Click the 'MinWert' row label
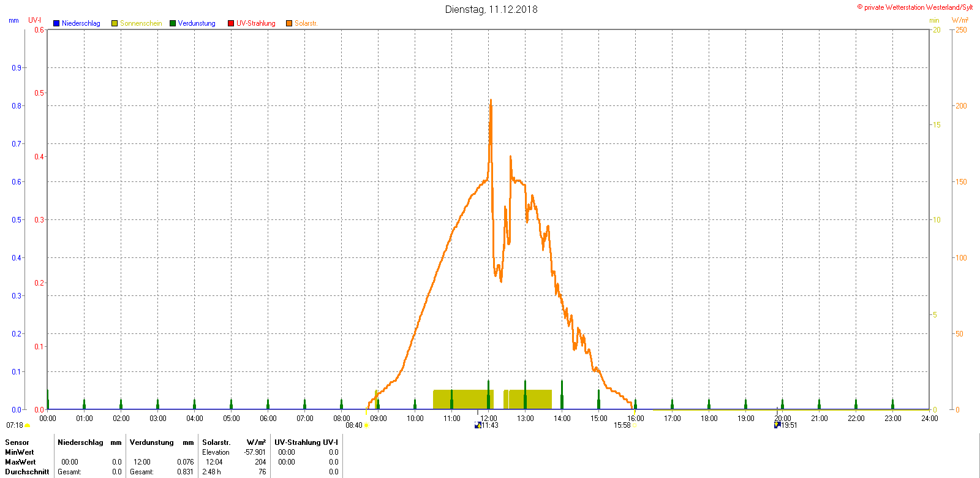 (x=20, y=452)
